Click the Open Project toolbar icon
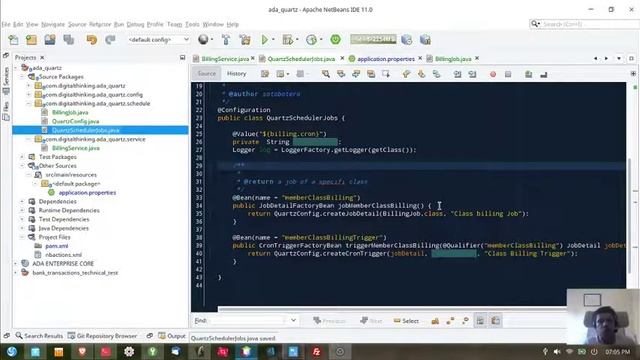640x360 pixels. [50, 40]
